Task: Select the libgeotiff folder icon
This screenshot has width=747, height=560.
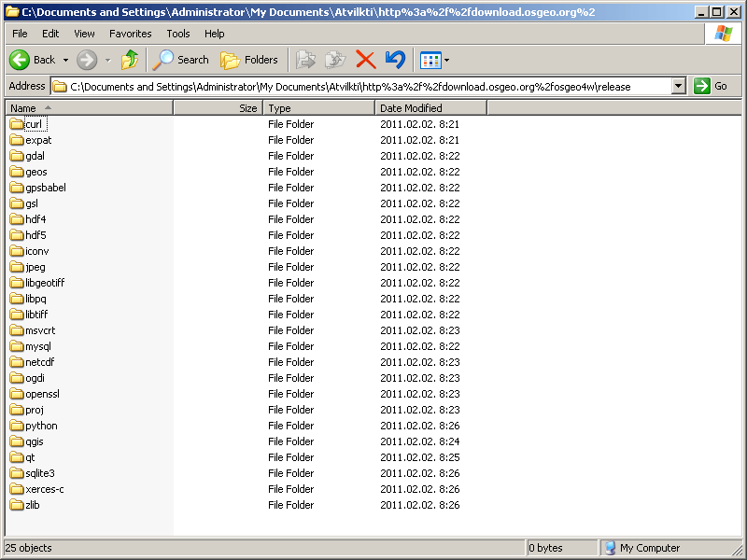Action: coord(16,283)
